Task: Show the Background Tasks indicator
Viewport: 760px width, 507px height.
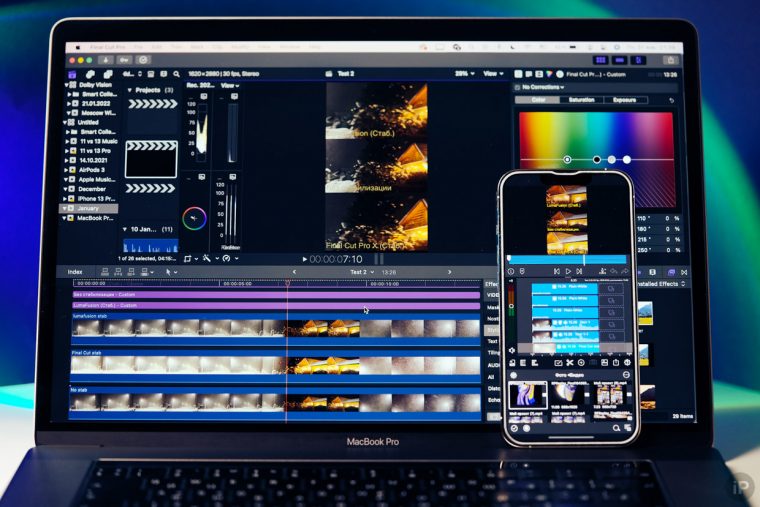Action: click(143, 60)
